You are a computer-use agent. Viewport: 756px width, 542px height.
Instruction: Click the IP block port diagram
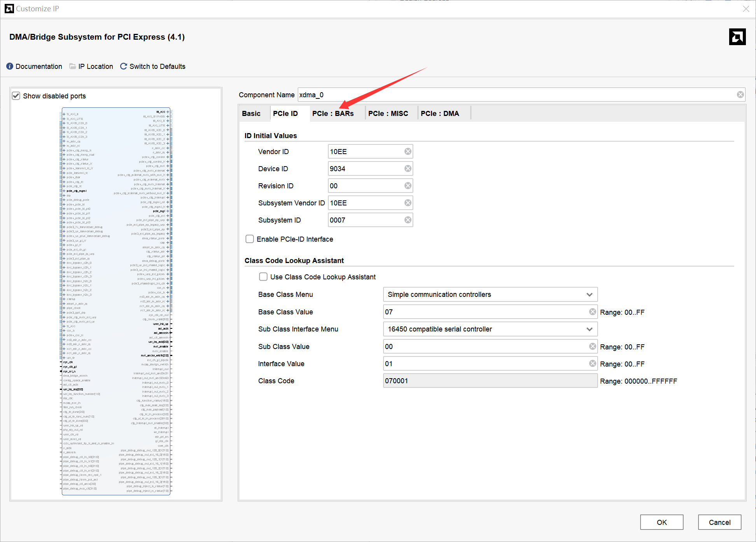coord(116,301)
